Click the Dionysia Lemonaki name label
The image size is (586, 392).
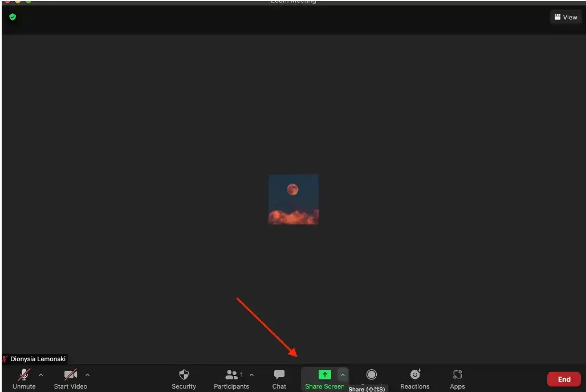pyautogui.click(x=38, y=359)
